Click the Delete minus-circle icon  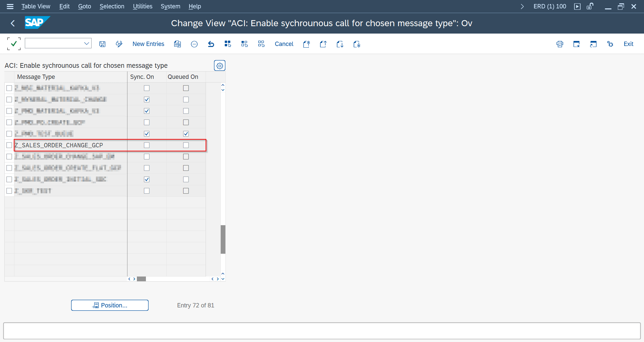[194, 44]
